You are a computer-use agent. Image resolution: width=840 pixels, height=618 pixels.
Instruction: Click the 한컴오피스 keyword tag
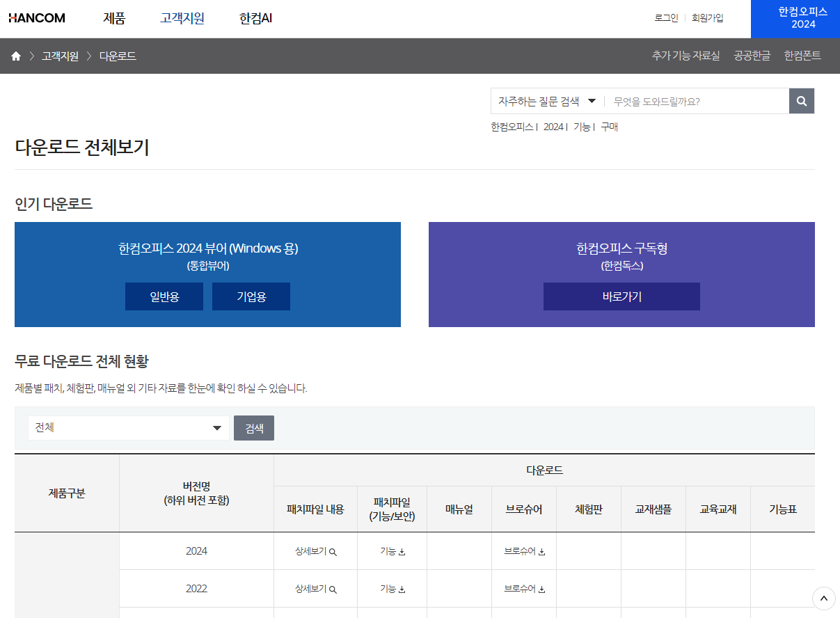pyautogui.click(x=512, y=127)
